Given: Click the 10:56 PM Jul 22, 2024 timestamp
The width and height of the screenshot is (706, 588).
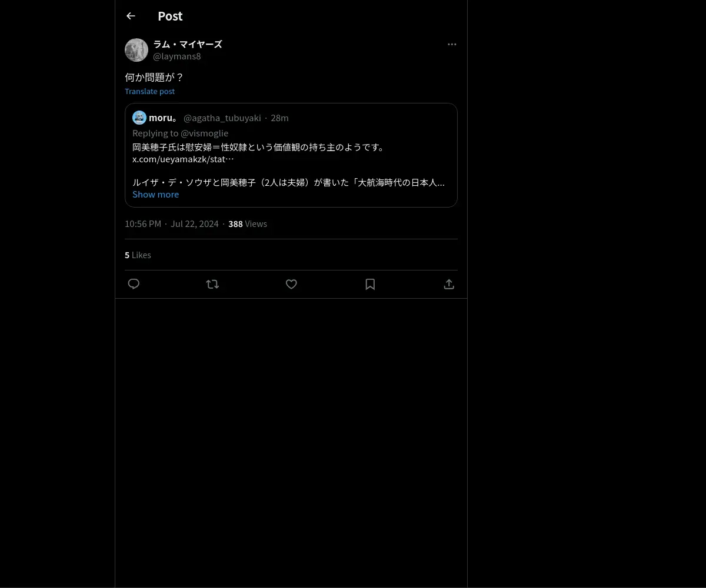Looking at the screenshot, I should [171, 223].
